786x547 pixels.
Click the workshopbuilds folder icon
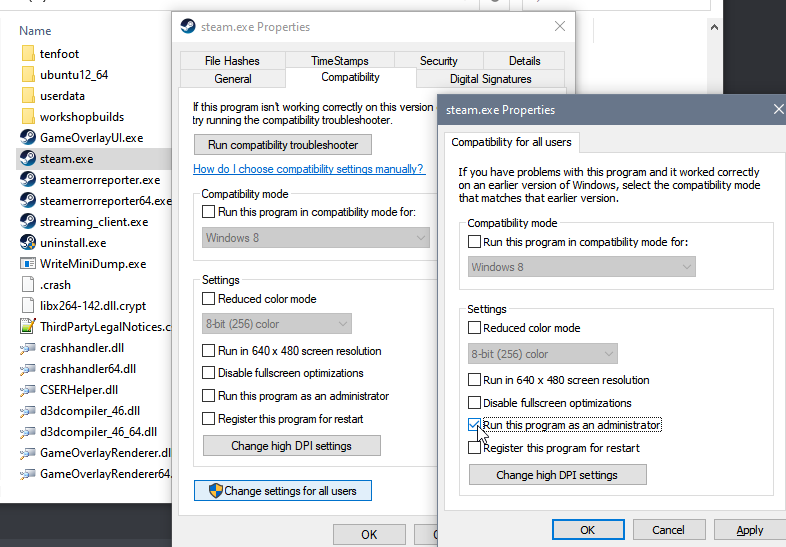click(x=28, y=117)
